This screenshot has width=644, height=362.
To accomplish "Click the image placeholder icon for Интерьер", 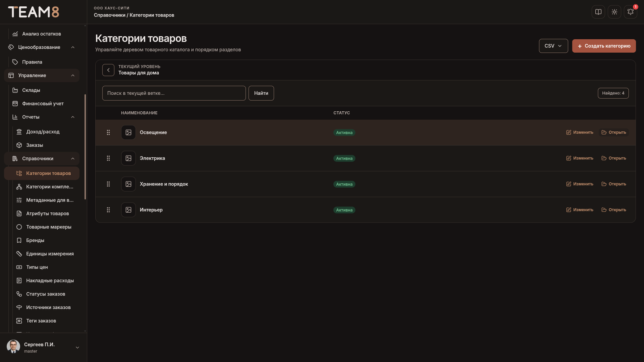I will (x=128, y=210).
